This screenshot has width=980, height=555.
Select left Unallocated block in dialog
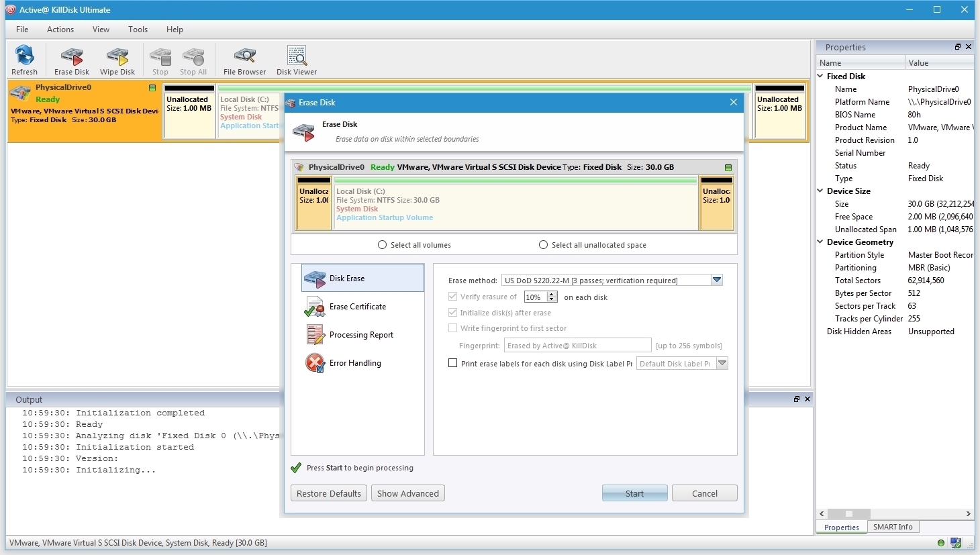click(x=313, y=204)
